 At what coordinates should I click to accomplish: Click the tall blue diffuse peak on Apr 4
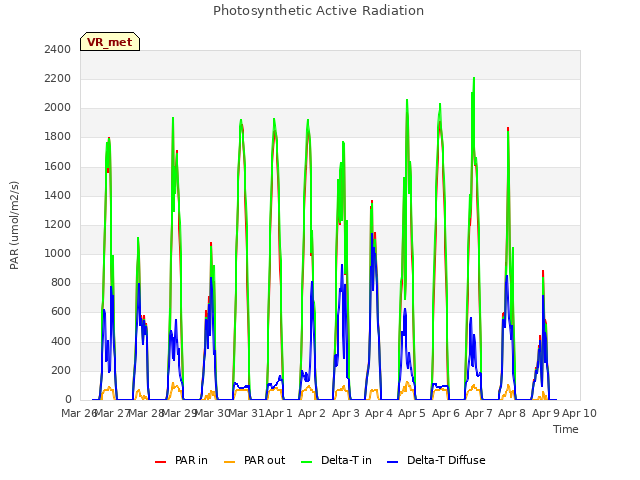point(372,235)
